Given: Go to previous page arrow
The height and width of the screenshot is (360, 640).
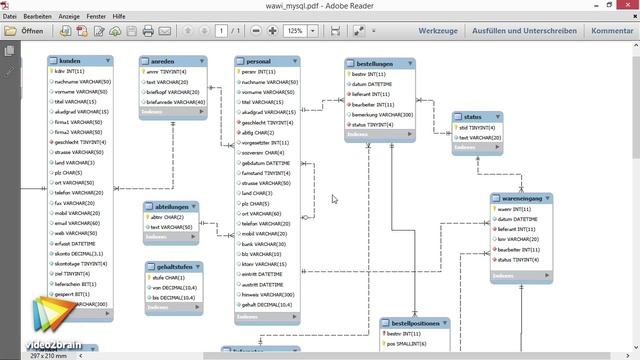Looking at the screenshot, I should (188, 31).
